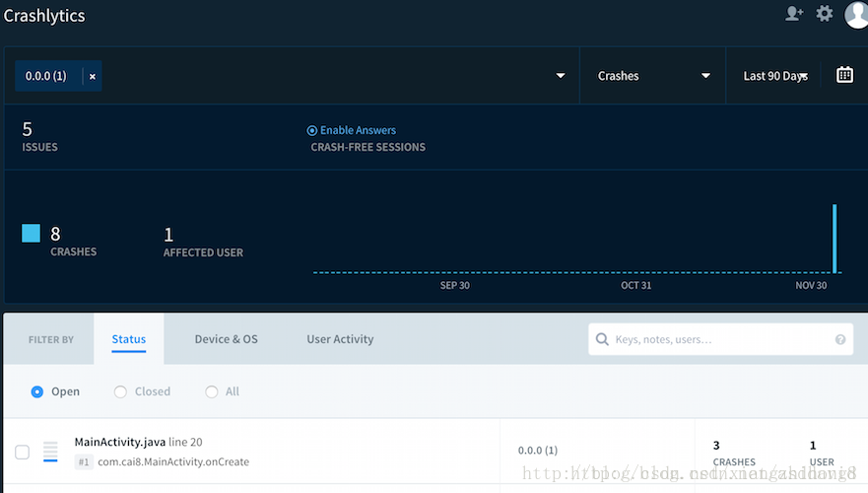Click the 5 ISSUES count
The image size is (868, 493).
point(39,136)
